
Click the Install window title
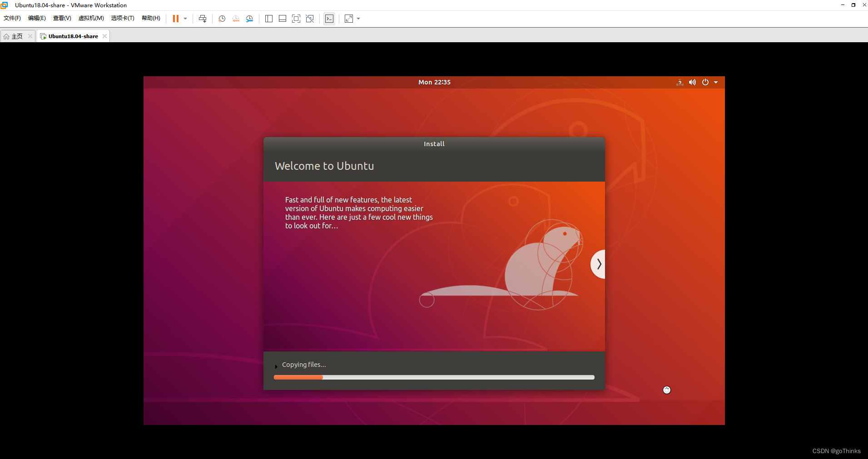tap(434, 144)
